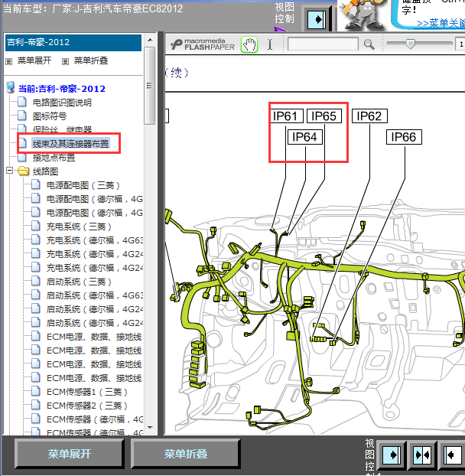Open 线束及其连接器布置 document
465x476 pixels.
coord(70,144)
